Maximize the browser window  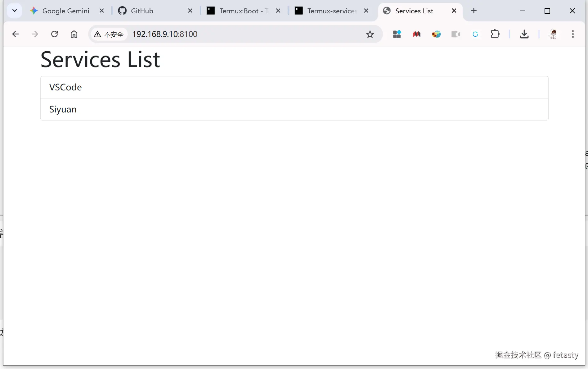547,11
